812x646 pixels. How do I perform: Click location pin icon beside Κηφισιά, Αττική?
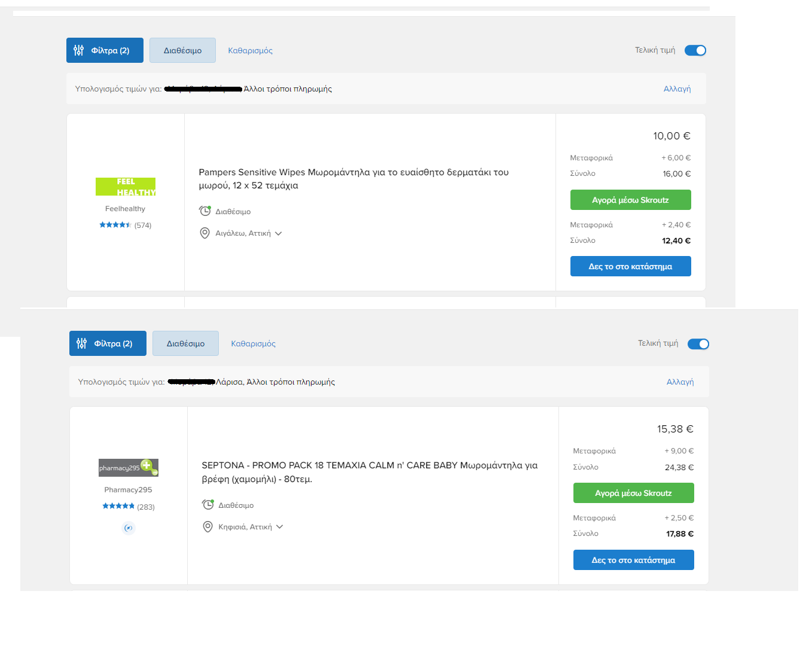click(207, 527)
